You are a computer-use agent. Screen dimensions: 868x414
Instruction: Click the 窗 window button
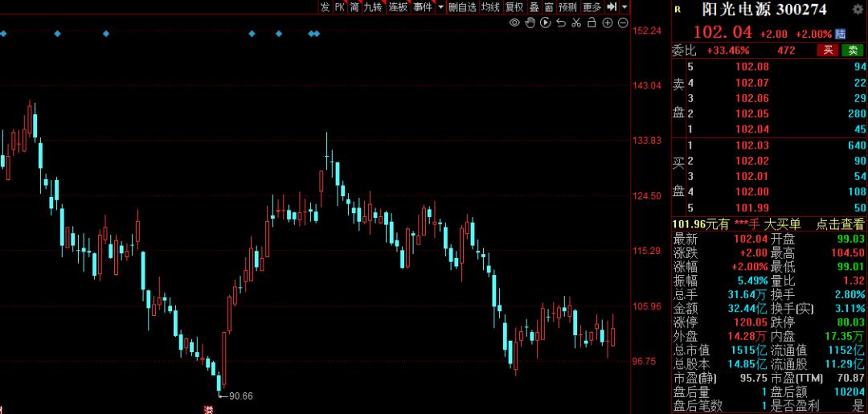point(549,7)
